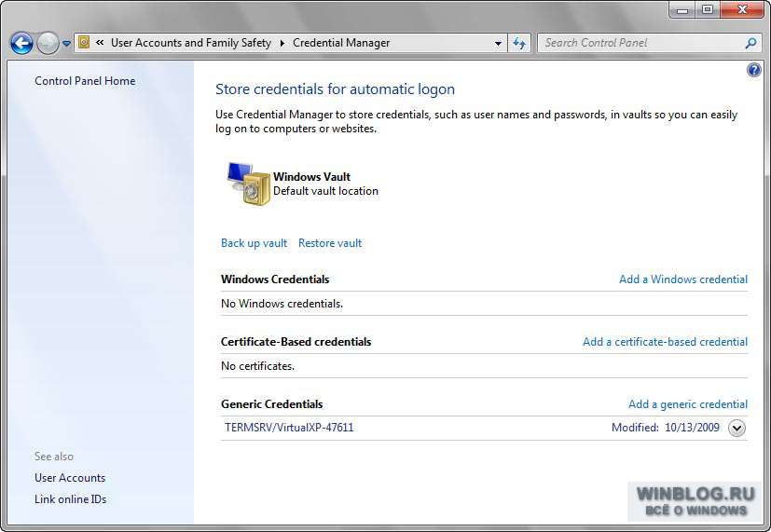Open User Accounts under See also
This screenshot has width=771, height=532.
[70, 477]
